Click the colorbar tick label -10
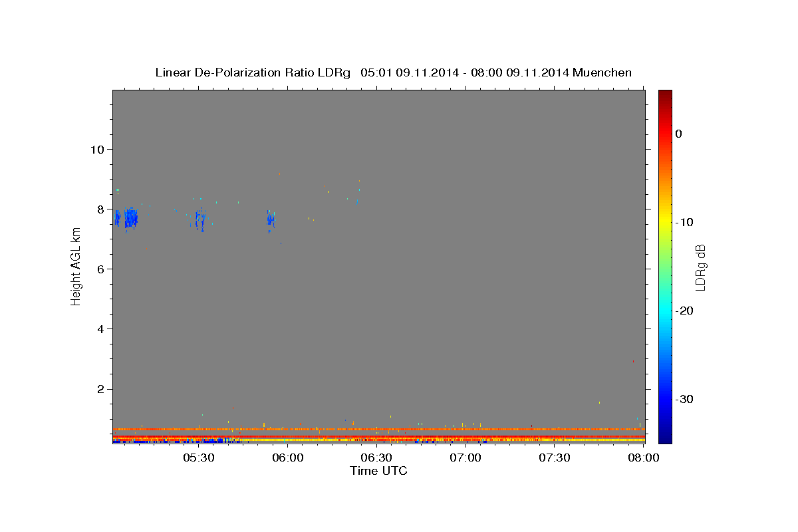Image resolution: width=798 pixels, height=532 pixels. pyautogui.click(x=685, y=222)
